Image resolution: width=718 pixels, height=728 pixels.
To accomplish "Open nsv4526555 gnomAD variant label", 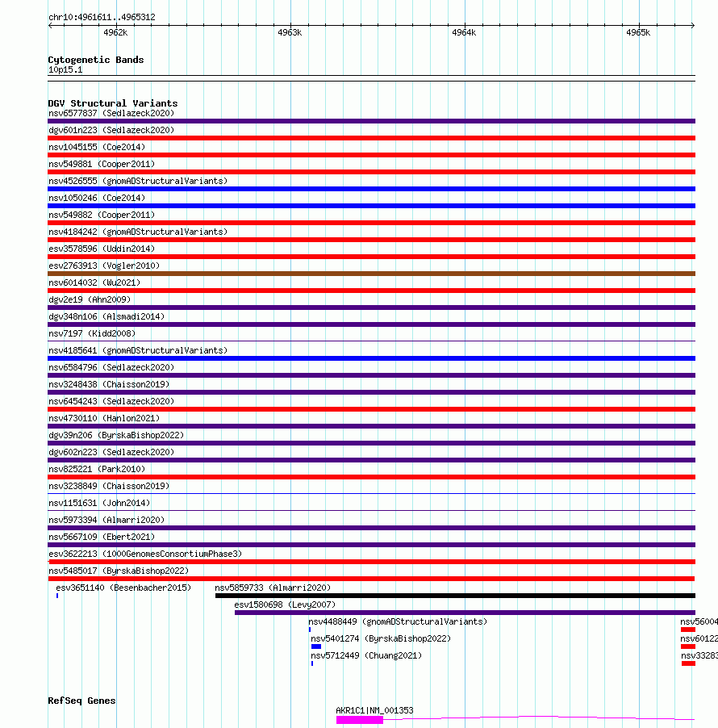I will [x=138, y=181].
